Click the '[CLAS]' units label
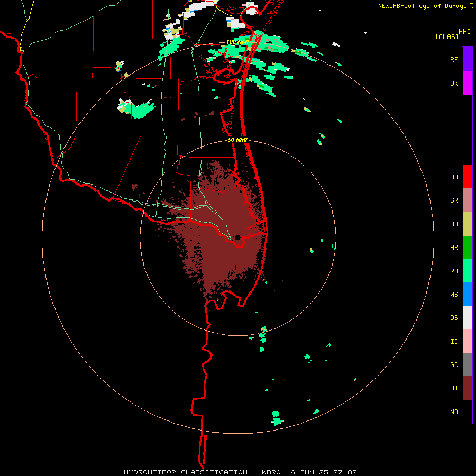 point(447,37)
